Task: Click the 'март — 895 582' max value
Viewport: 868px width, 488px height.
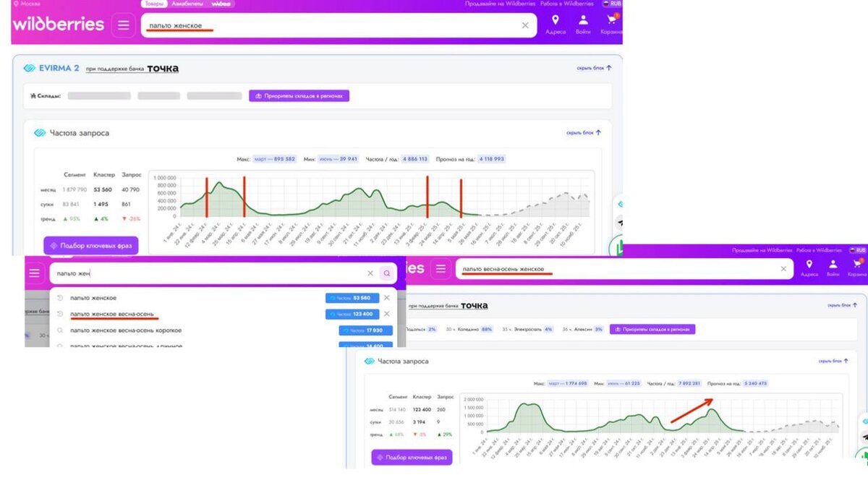Action: tap(274, 159)
